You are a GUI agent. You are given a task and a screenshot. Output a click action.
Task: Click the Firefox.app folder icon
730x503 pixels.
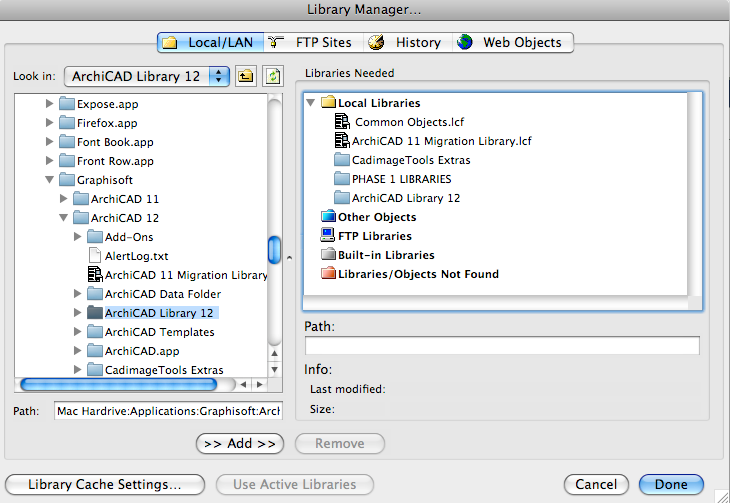tap(67, 122)
